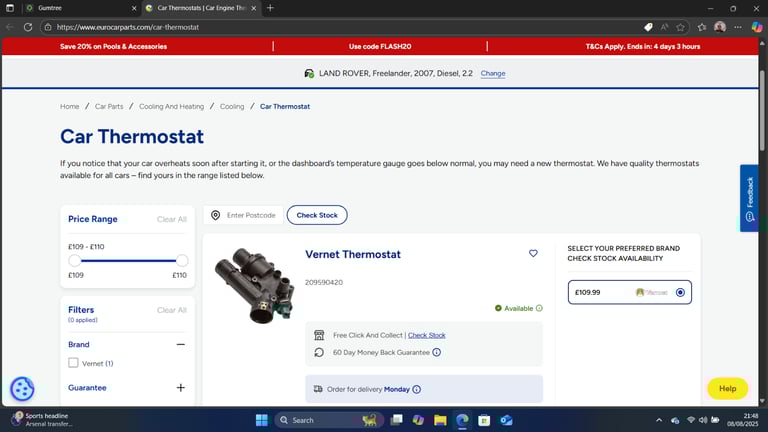
Task: Select the £109.99 brand radio option
Action: [x=680, y=292]
